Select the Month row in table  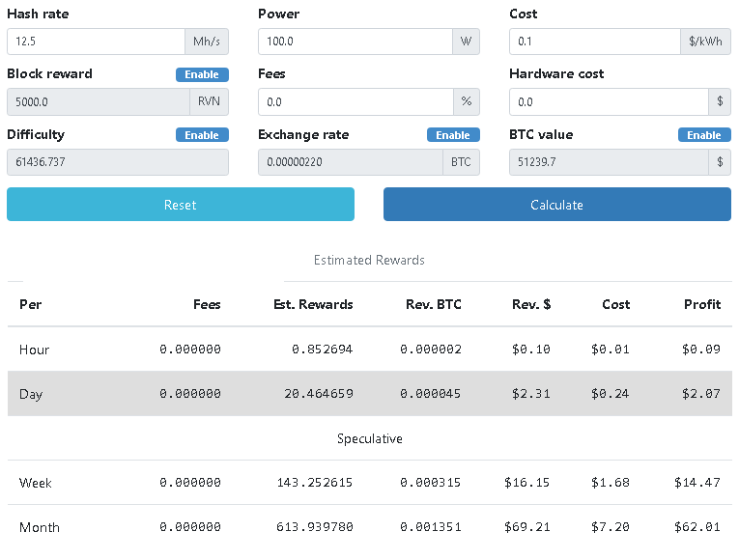369,526
